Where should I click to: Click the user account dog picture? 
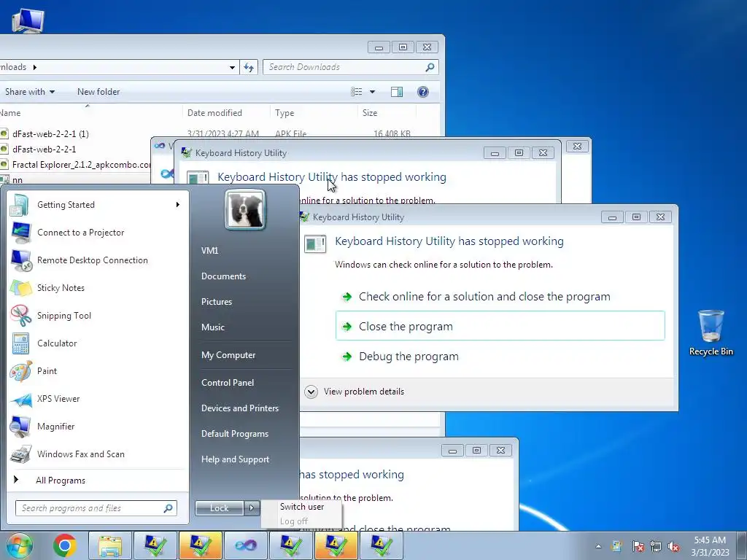245,210
